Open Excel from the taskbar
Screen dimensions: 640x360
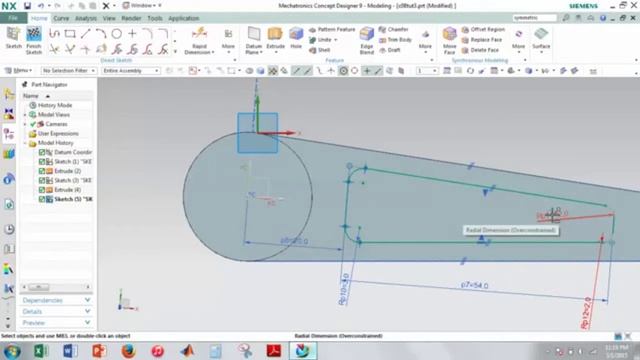pyautogui.click(x=41, y=351)
